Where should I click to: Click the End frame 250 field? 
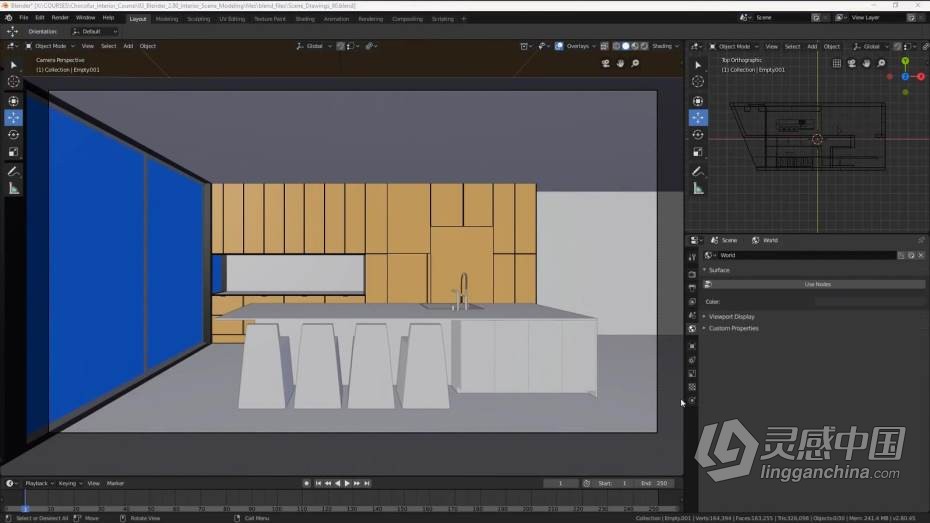tap(654, 483)
